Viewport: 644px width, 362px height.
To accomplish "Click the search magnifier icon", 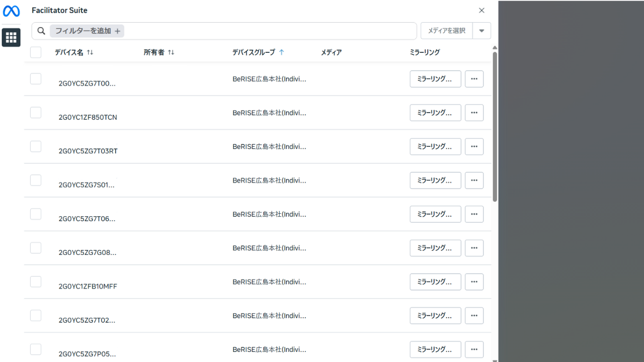I will pyautogui.click(x=41, y=31).
